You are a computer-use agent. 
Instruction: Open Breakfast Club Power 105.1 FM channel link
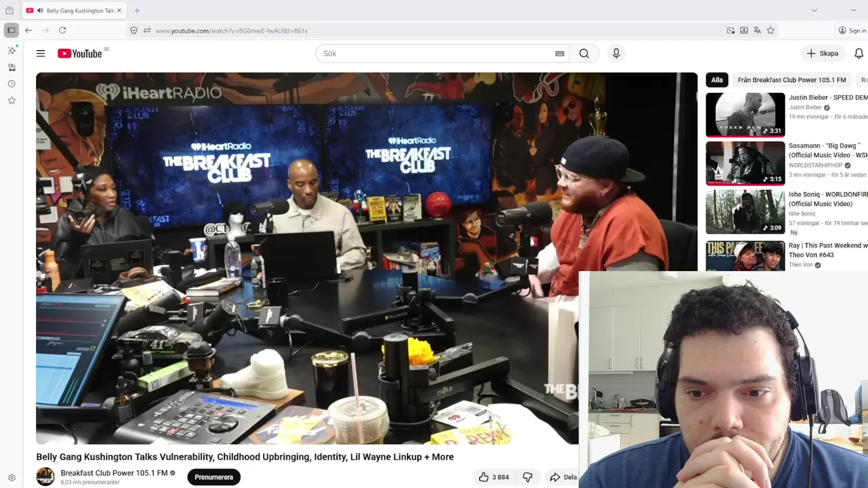click(x=114, y=473)
